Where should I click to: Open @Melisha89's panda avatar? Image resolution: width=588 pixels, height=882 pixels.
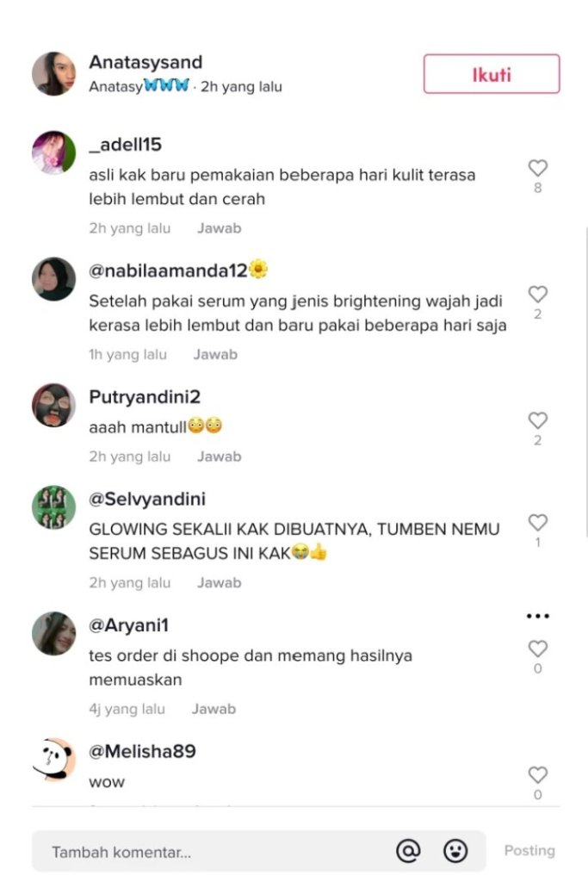click(54, 760)
